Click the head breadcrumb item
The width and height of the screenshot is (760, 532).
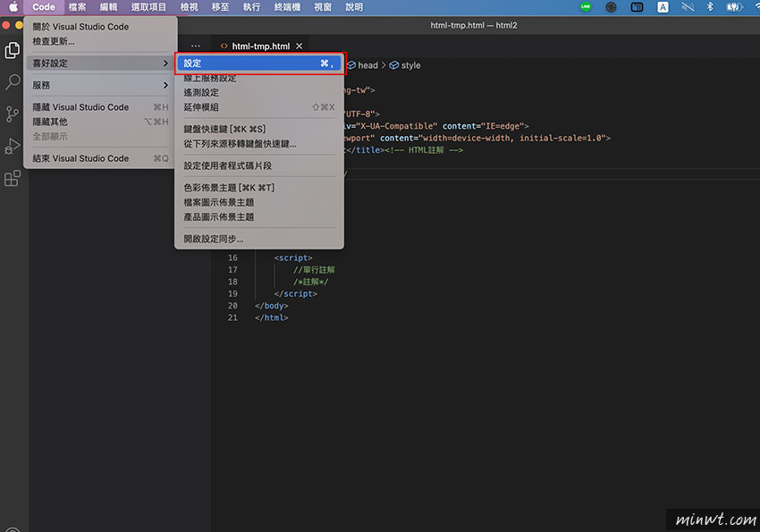click(362, 65)
